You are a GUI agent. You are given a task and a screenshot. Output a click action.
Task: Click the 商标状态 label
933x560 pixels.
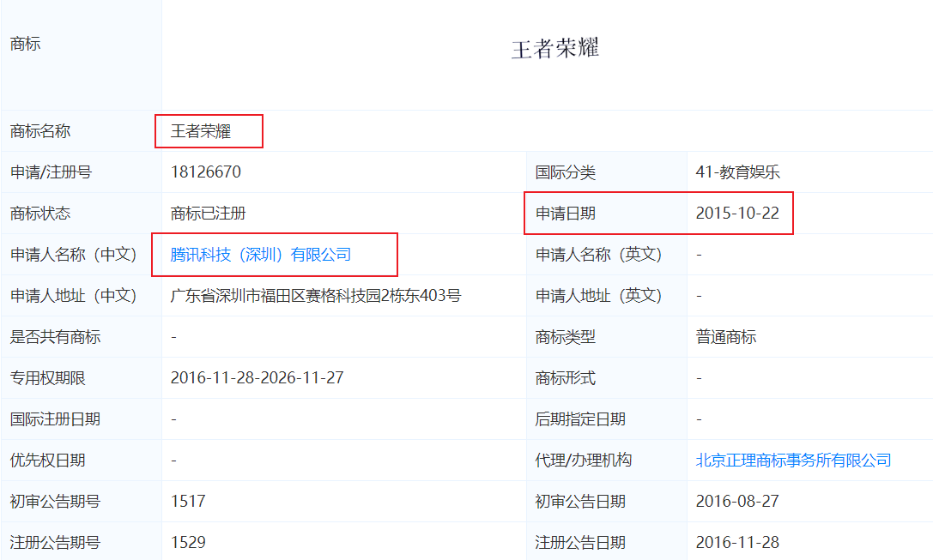tap(40, 214)
